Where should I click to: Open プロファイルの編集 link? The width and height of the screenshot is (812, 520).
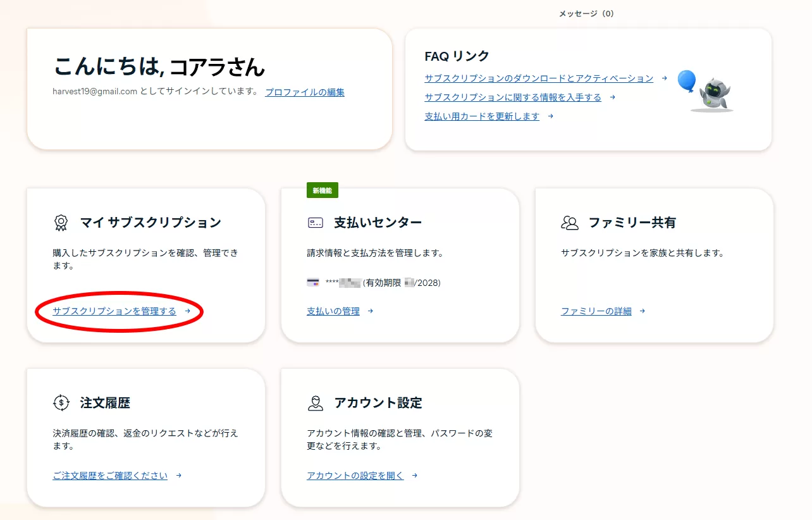pyautogui.click(x=304, y=92)
